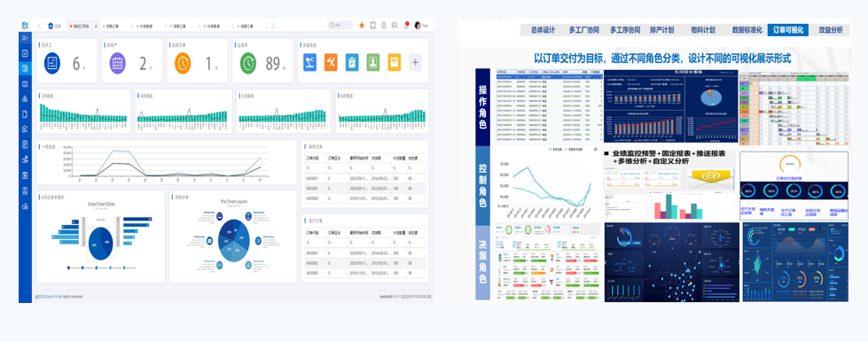Image resolution: width=868 pixels, height=342 pixels.
Task: Go to previous tabs with left chevron
Action: pyautogui.click(x=39, y=26)
